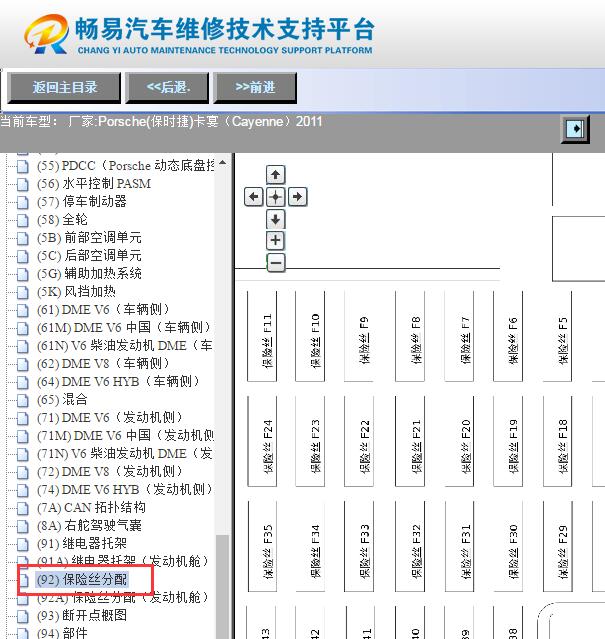Viewport: 605px width, 639px height.
Task: Click the tree scrollbar up arrow
Action: (222, 163)
